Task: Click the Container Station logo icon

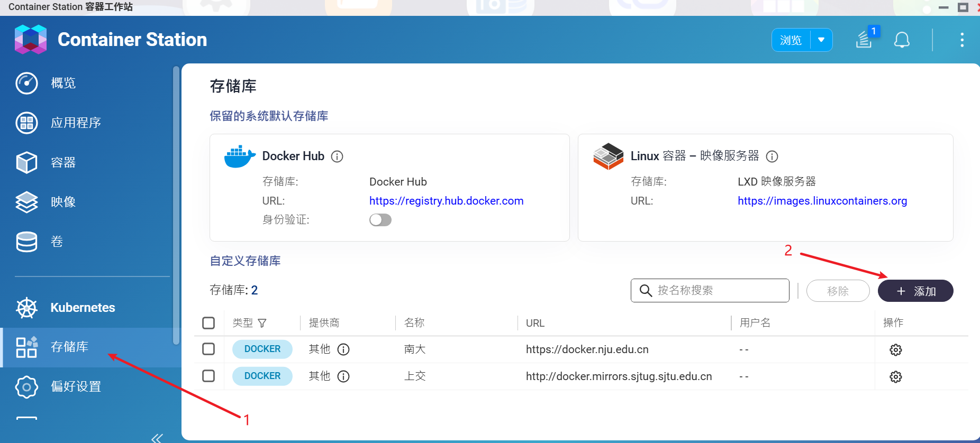Action: (x=31, y=39)
